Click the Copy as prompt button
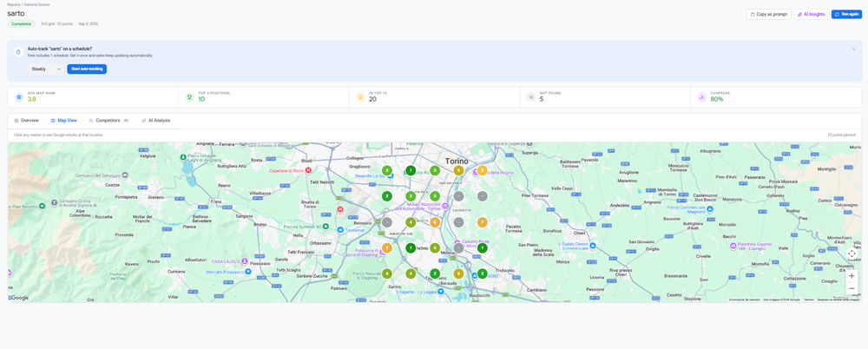Screen dimensions: 868x349 point(768,15)
